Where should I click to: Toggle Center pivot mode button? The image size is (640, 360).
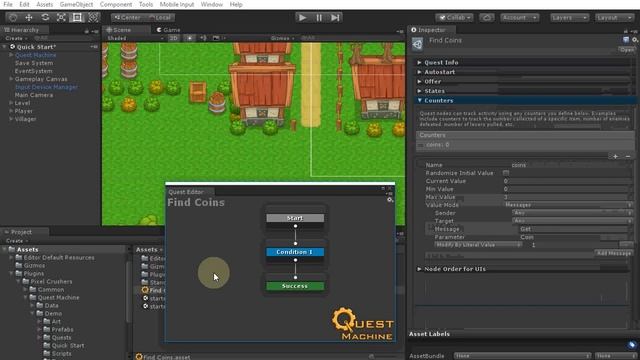pos(127,18)
